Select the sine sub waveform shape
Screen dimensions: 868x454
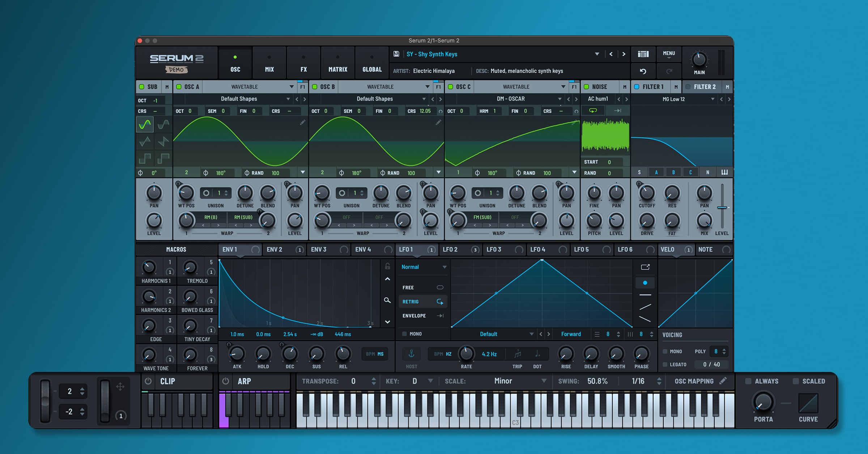(145, 124)
